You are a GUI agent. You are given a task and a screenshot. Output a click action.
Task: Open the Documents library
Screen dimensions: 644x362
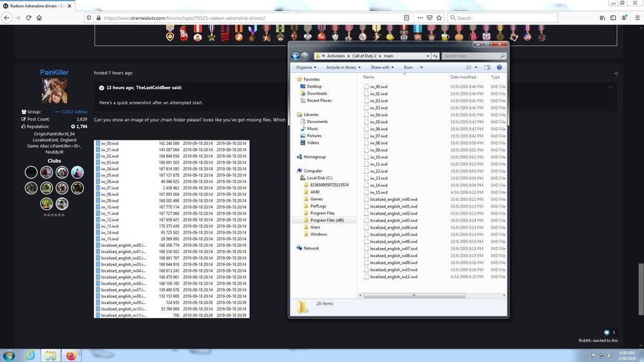[x=317, y=122]
